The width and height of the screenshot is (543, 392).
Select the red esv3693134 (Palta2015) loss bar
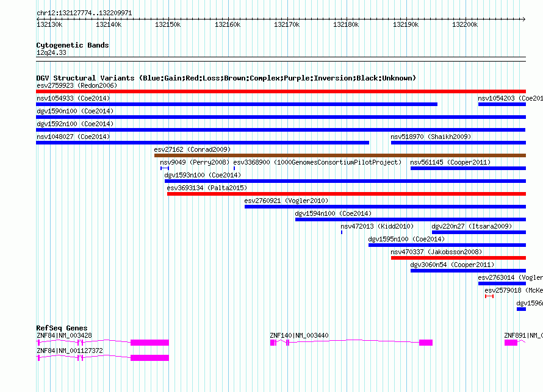[347, 194]
